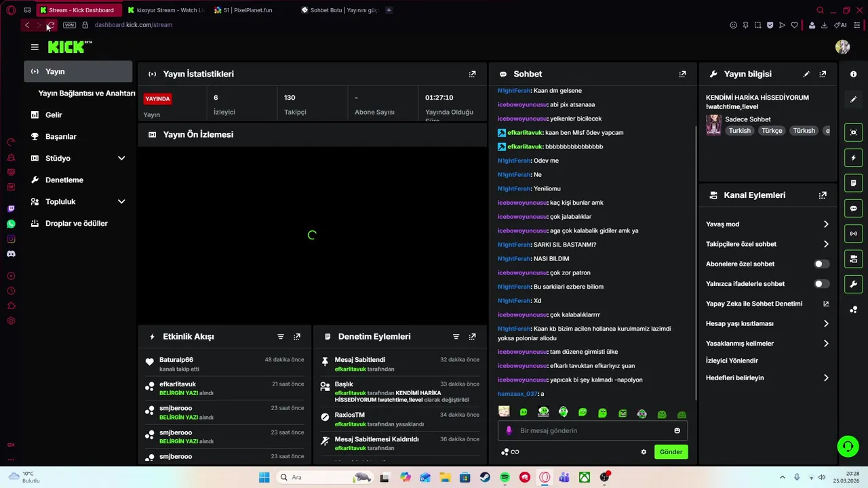Open the hamburger menu beside Kick logo
This screenshot has width=868, height=488.
pos(35,47)
